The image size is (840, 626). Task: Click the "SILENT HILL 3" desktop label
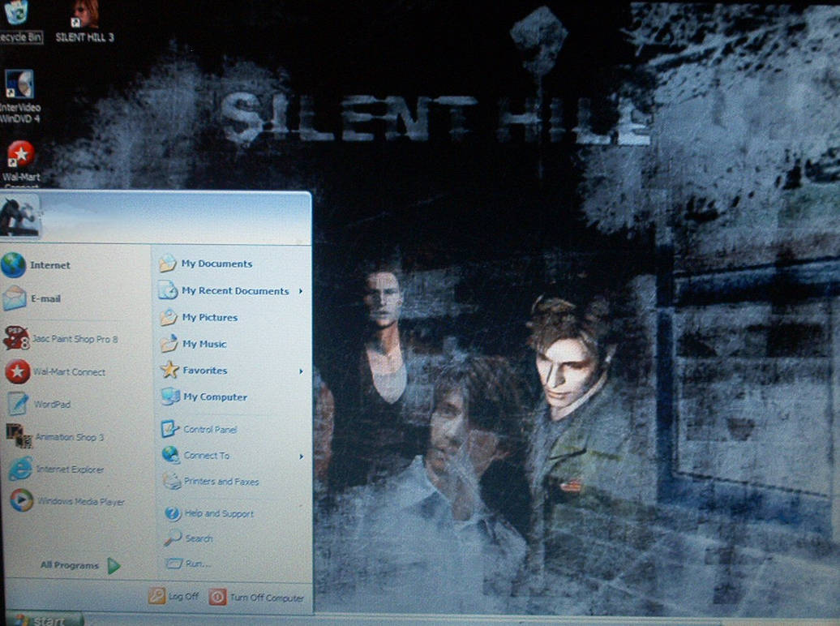(x=84, y=37)
